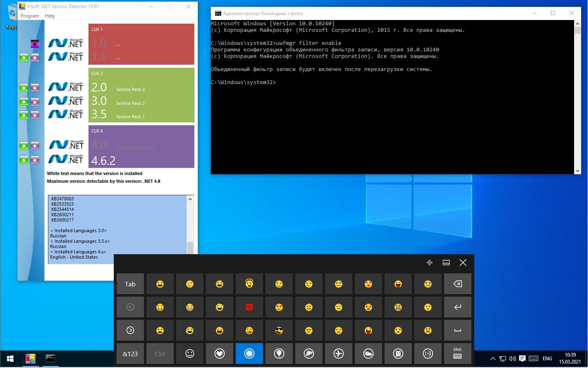This screenshot has height=368, width=588.
Task: Open the ENG keyboard layout switcher key
Action: pos(458,354)
